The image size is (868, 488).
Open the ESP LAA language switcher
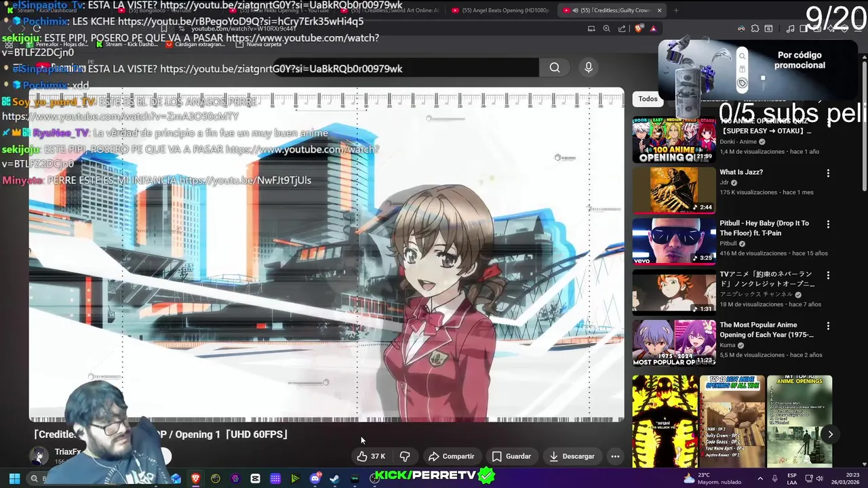(792, 479)
